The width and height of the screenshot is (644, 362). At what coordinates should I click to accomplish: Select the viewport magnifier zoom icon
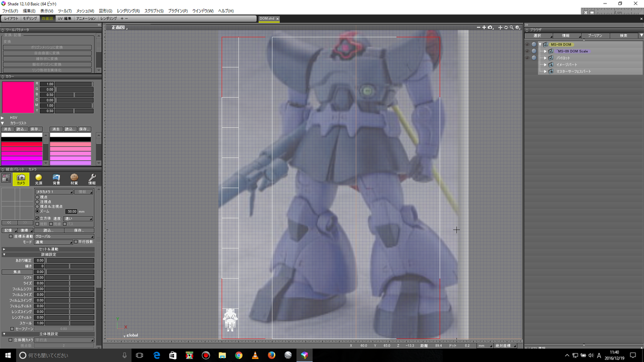512,28
